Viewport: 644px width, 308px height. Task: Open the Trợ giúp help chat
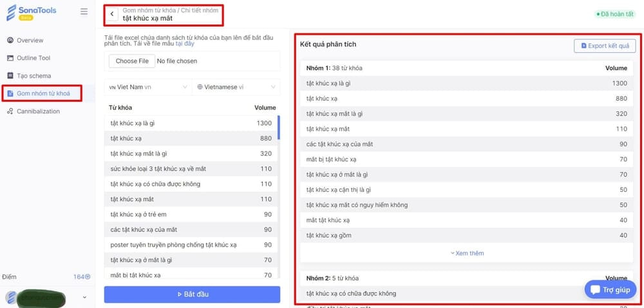pyautogui.click(x=611, y=289)
